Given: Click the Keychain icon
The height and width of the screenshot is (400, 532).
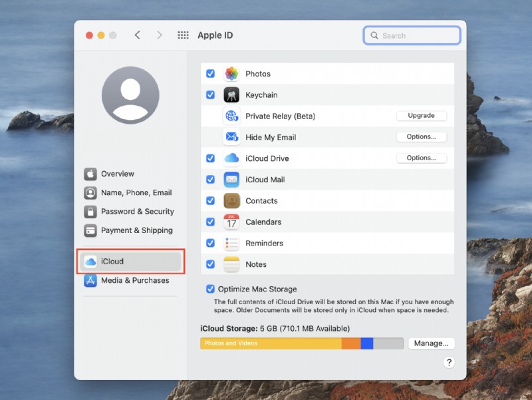Looking at the screenshot, I should point(232,95).
